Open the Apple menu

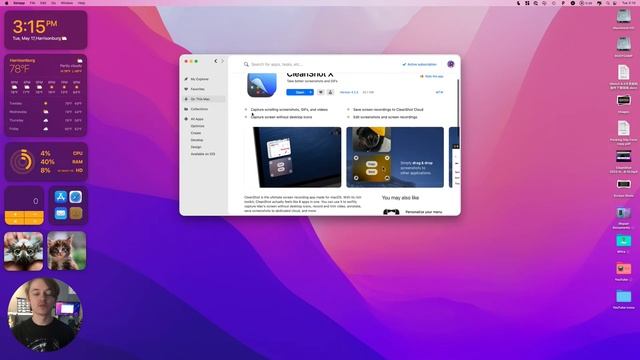6,3
